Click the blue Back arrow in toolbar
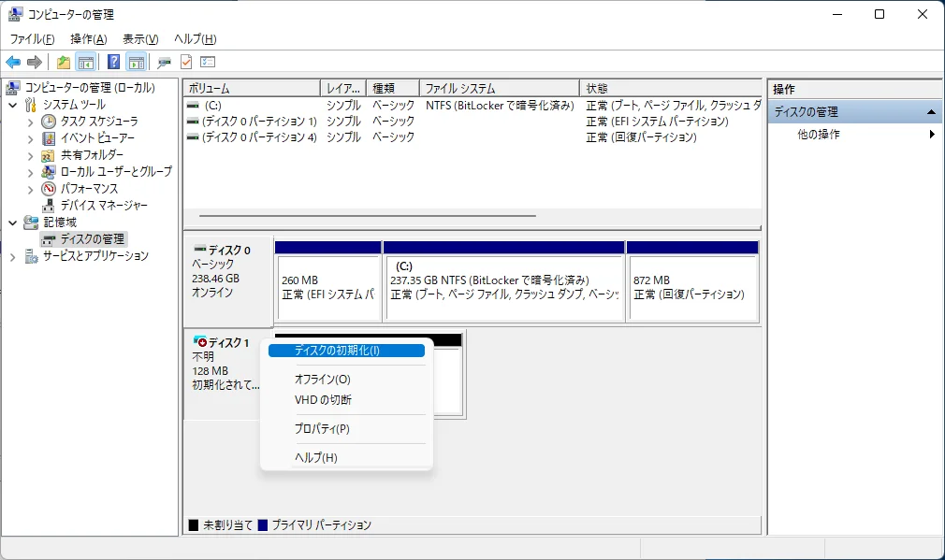Image resolution: width=945 pixels, height=560 pixels. 13,63
